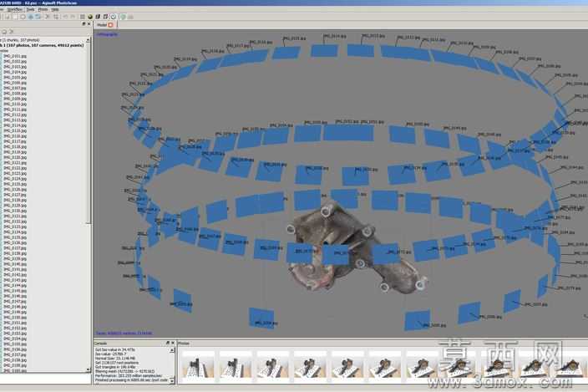Select IMG_0125.jpg in the workspace list
This screenshot has width=588, height=392.
point(15,184)
